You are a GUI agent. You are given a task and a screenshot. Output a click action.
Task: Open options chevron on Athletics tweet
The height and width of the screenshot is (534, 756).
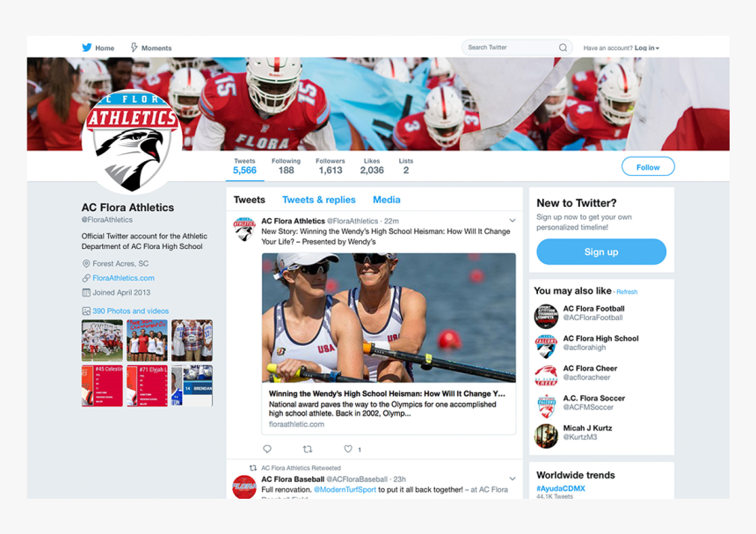pos(512,221)
